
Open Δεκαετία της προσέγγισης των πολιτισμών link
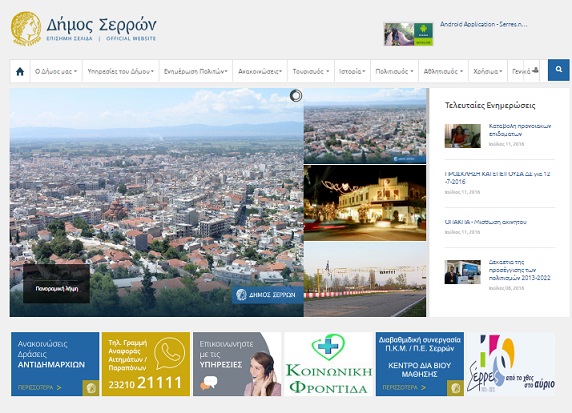[x=519, y=270]
